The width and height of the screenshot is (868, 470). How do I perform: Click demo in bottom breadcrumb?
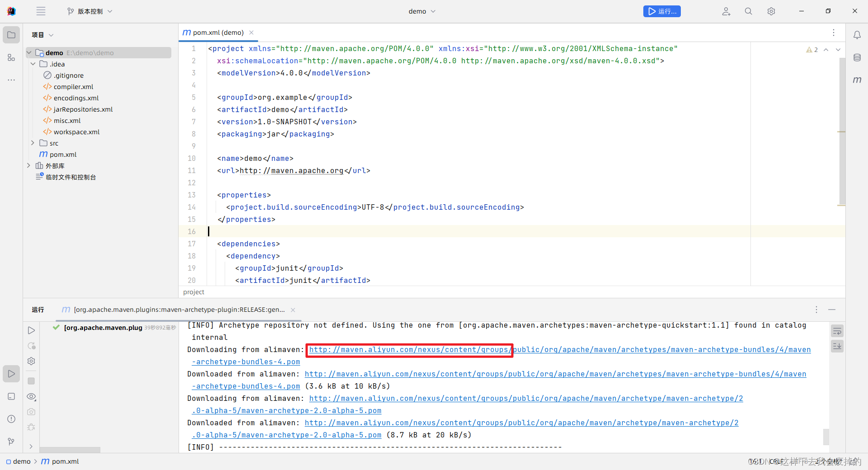point(18,461)
